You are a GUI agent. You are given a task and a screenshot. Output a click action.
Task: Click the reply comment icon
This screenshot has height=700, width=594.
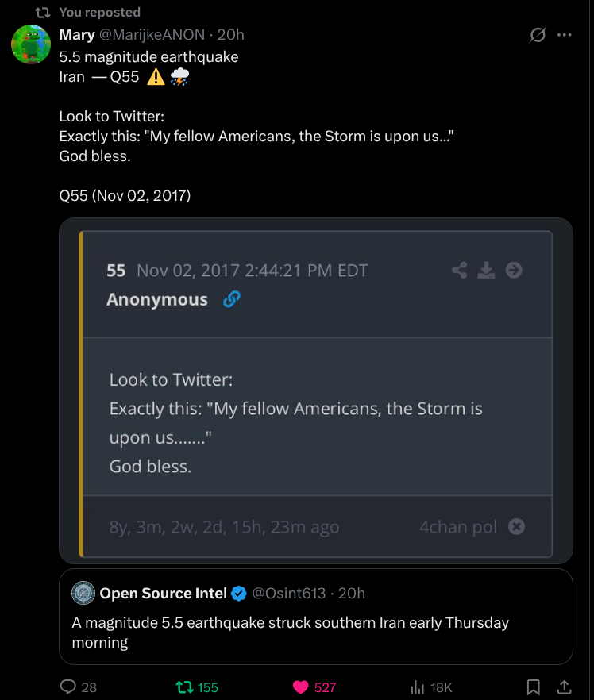click(x=68, y=687)
